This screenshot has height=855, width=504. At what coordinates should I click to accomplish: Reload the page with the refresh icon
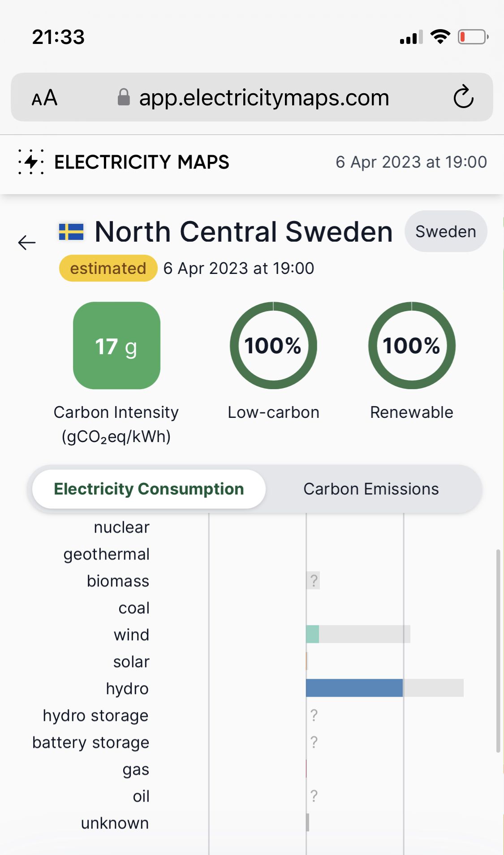coord(463,97)
